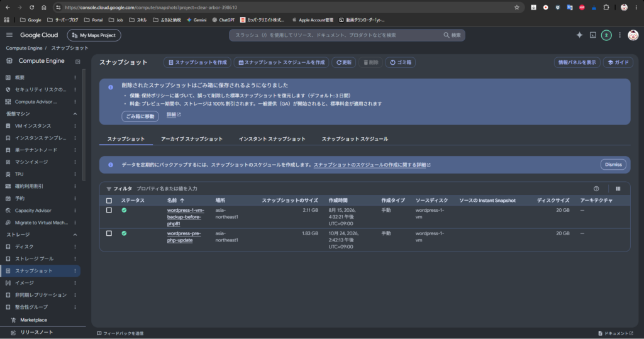Click sidebar vertical scrollbar
This screenshot has height=339, width=644.
(x=84, y=125)
